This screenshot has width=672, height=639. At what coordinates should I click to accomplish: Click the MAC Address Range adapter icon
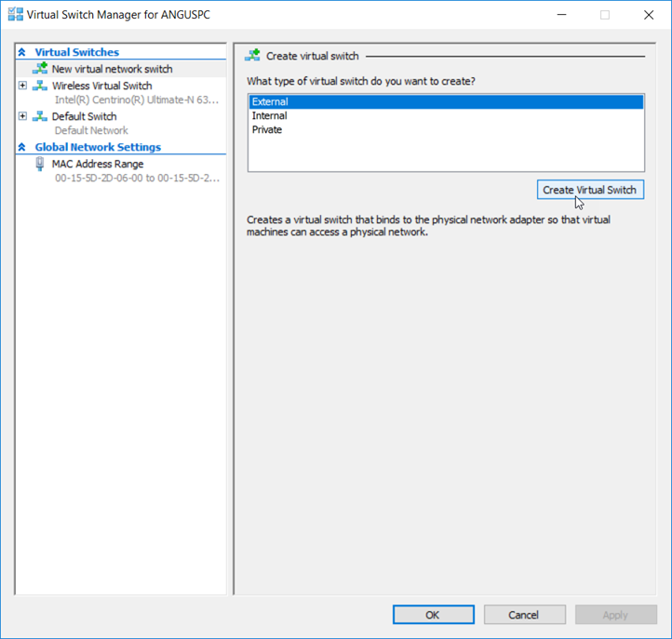tap(40, 164)
